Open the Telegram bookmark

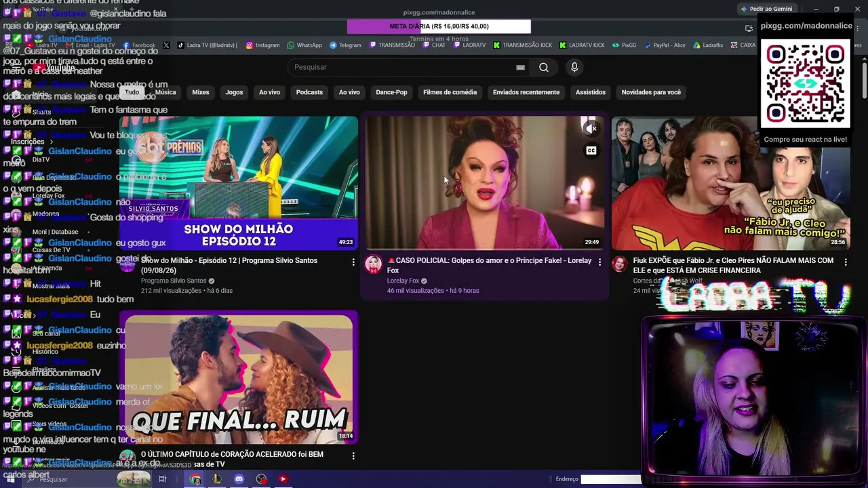[345, 45]
